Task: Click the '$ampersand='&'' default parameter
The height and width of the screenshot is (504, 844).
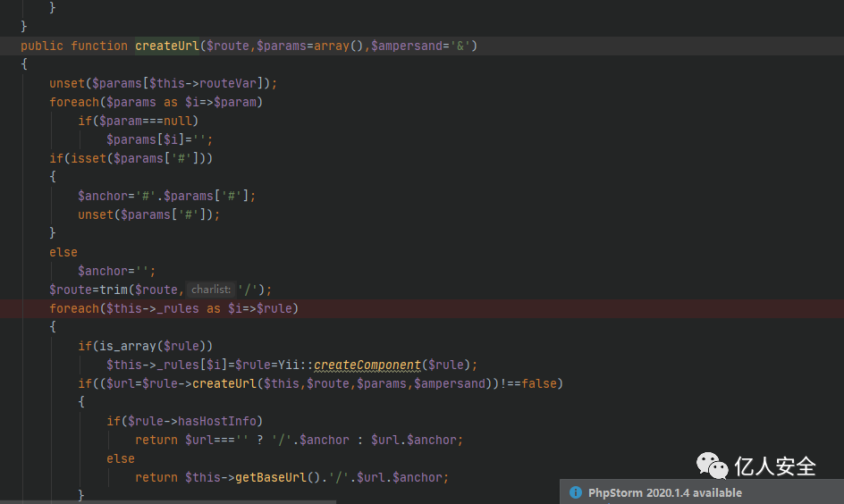Action: (420, 46)
